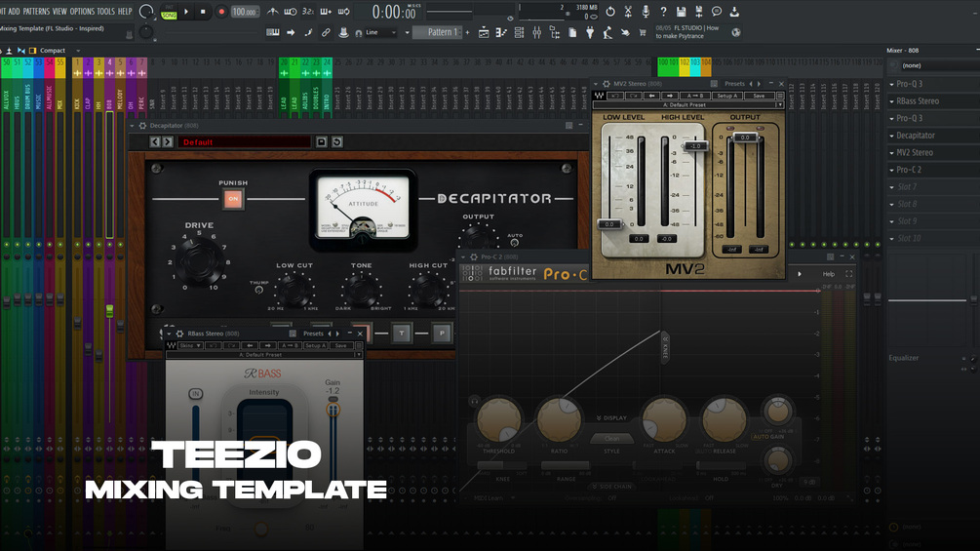Viewport: 980px width, 551px height.
Task: Toggle Decapitator AUTO output switch
Action: 514,243
